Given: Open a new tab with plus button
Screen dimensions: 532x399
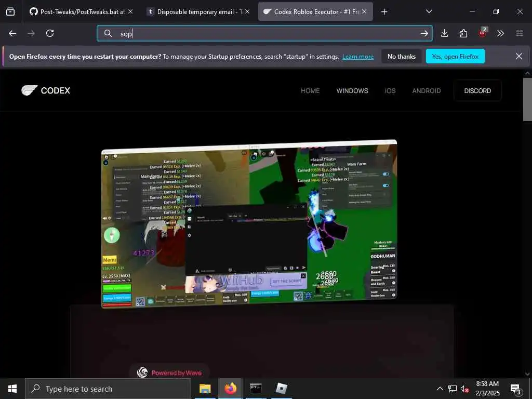Looking at the screenshot, I should pos(384,12).
